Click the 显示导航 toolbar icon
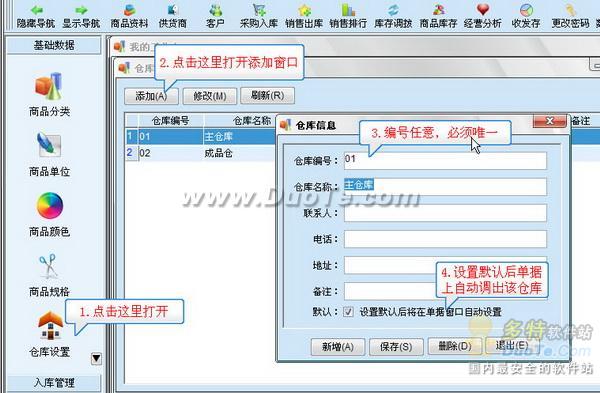600x393 pixels. [x=81, y=16]
